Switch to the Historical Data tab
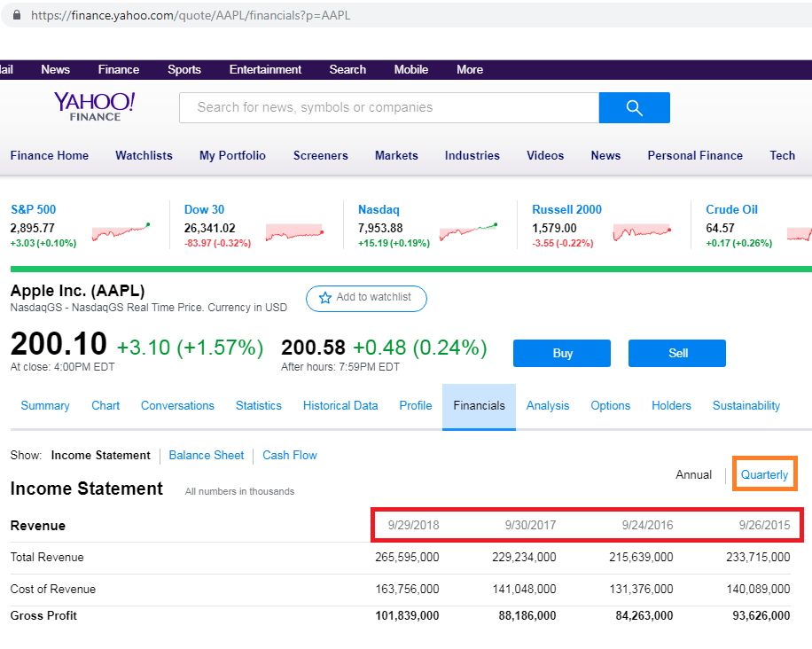Screen dimensions: 812x649 click(340, 405)
